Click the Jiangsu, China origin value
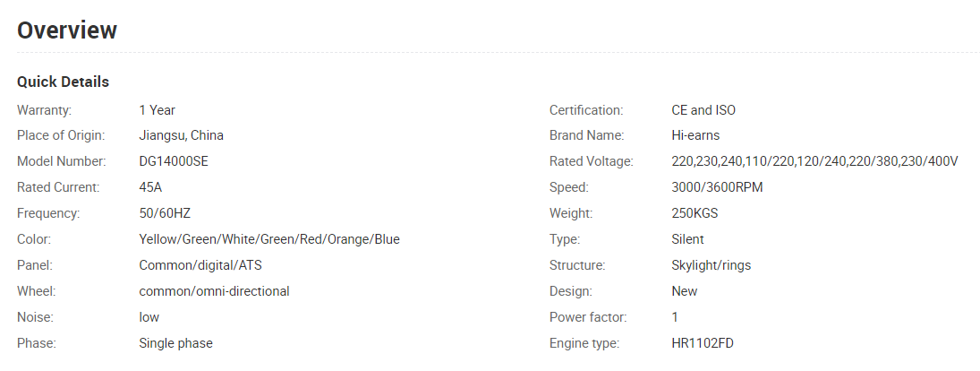This screenshot has height=371, width=980. [x=182, y=135]
